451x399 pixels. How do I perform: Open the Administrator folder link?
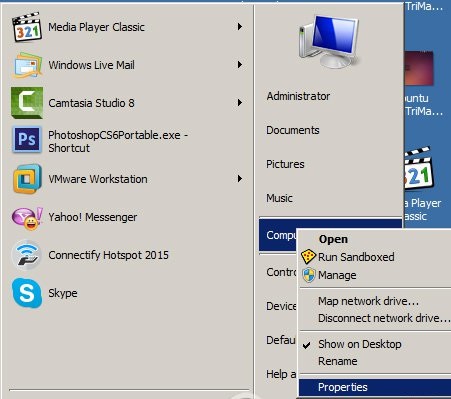[298, 96]
